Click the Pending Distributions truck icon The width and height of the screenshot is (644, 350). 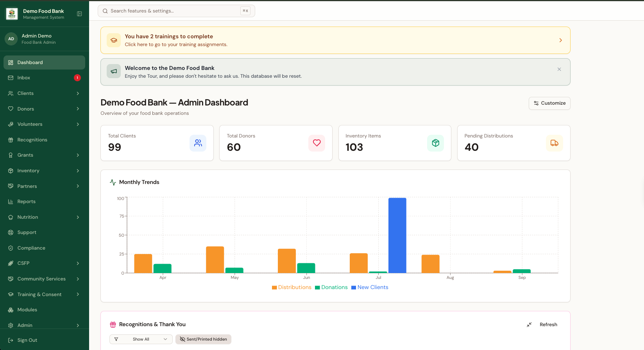click(555, 143)
